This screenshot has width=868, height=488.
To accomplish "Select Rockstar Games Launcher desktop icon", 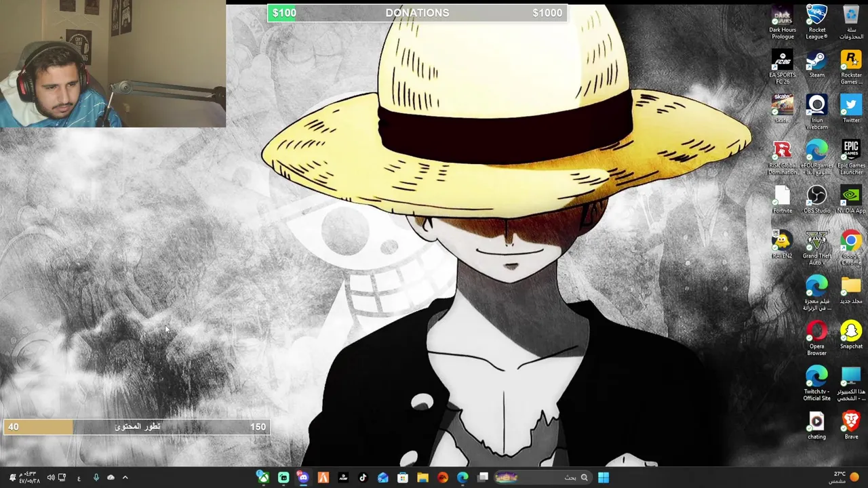I will 851,68.
